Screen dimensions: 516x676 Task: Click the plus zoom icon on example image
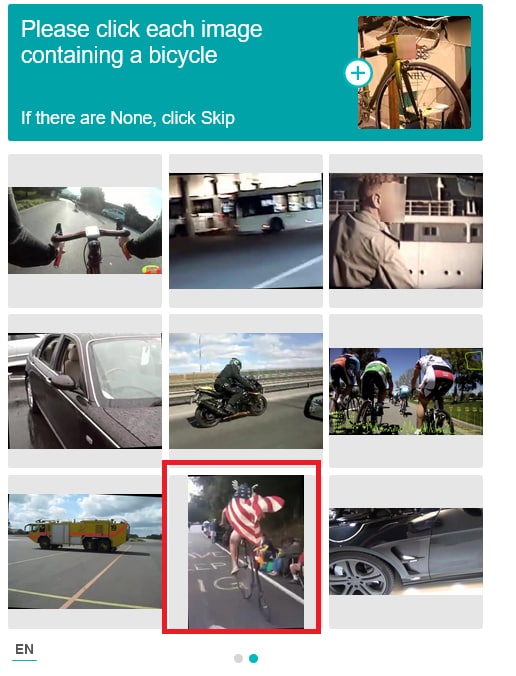pyautogui.click(x=358, y=73)
